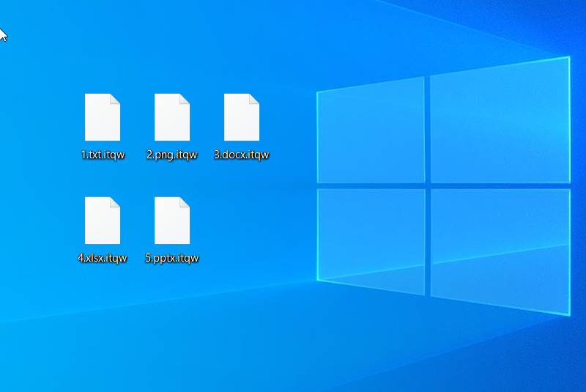Select the 1.txt.itqw file icon
Screen dimensions: 586x392
[103, 117]
